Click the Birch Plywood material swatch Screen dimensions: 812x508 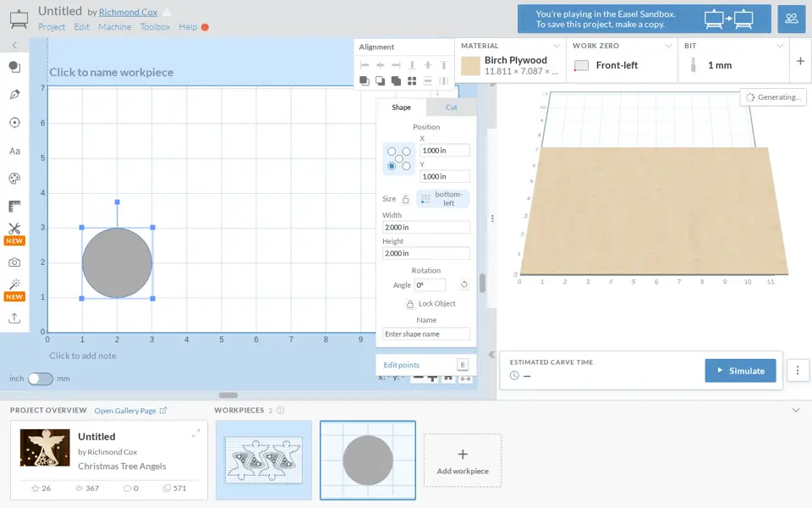pos(470,66)
